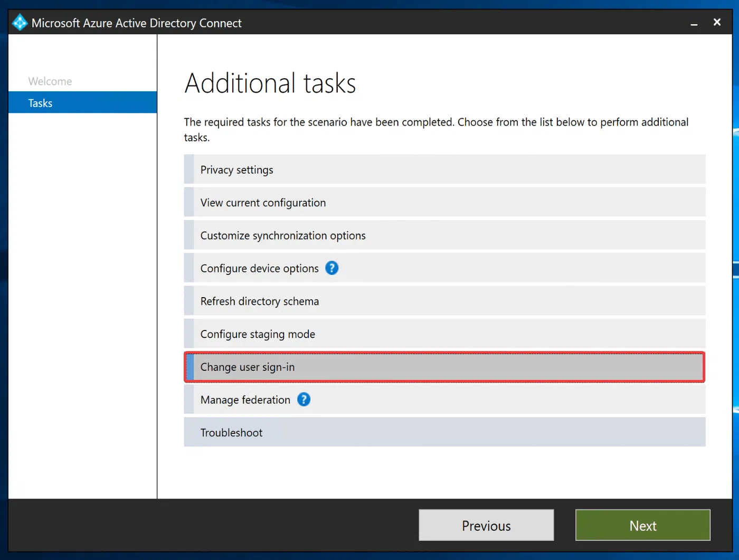Go back with the Previous button
This screenshot has height=560, width=739.
486,525
